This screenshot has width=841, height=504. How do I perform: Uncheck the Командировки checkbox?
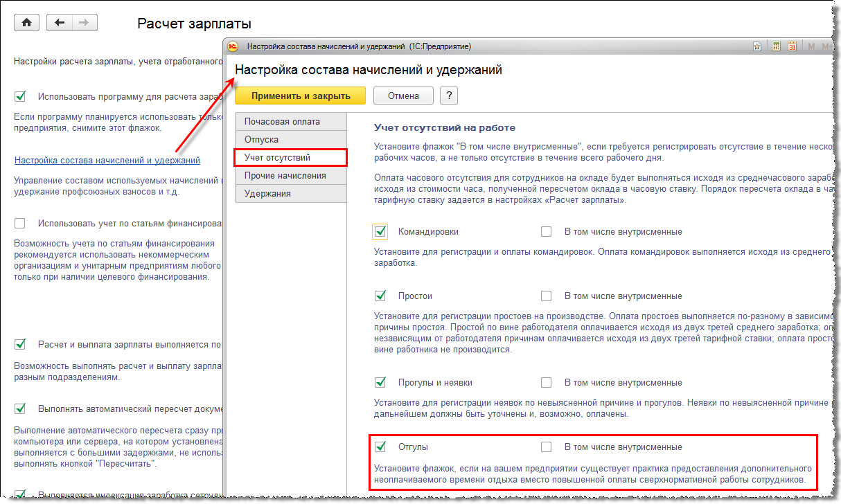tap(380, 231)
